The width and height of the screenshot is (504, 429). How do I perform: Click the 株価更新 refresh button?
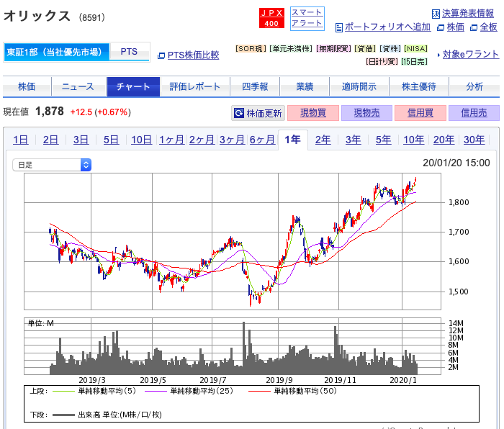(x=258, y=113)
